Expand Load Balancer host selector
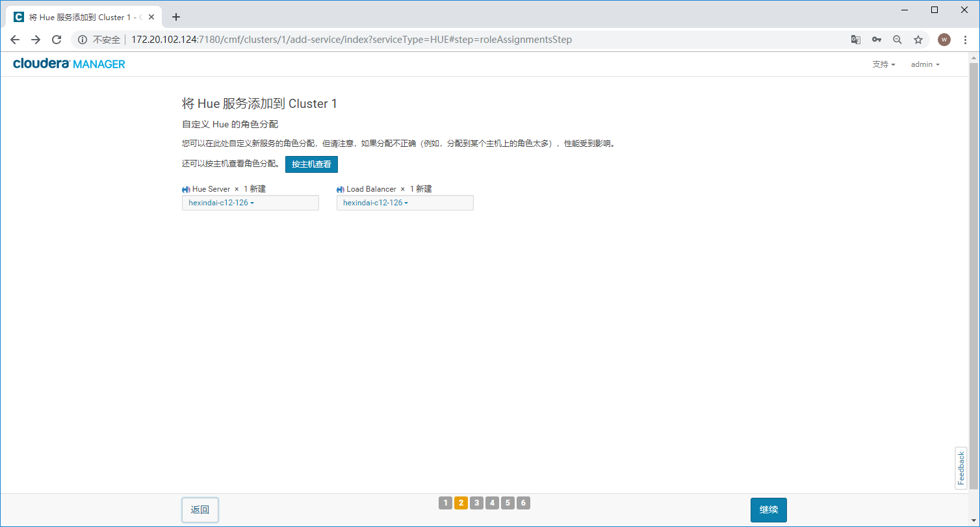Screen dimensions: 980x527 [405, 203]
